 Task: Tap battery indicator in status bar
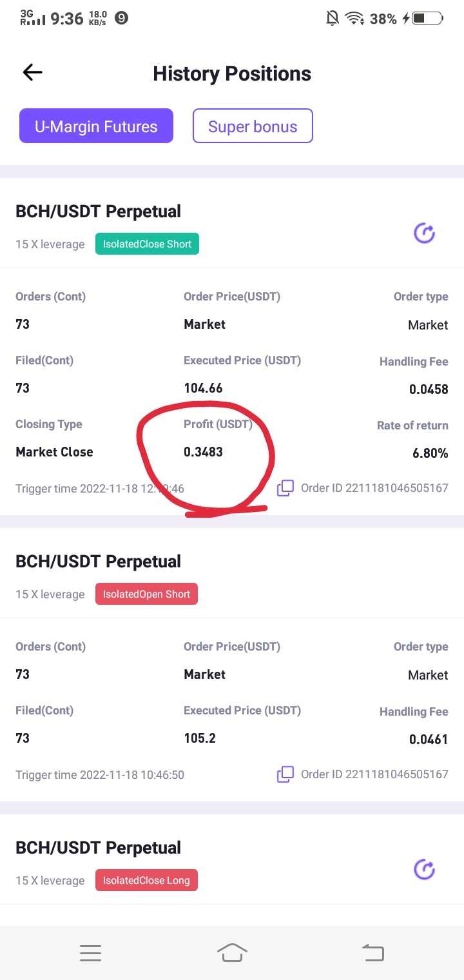(426, 19)
